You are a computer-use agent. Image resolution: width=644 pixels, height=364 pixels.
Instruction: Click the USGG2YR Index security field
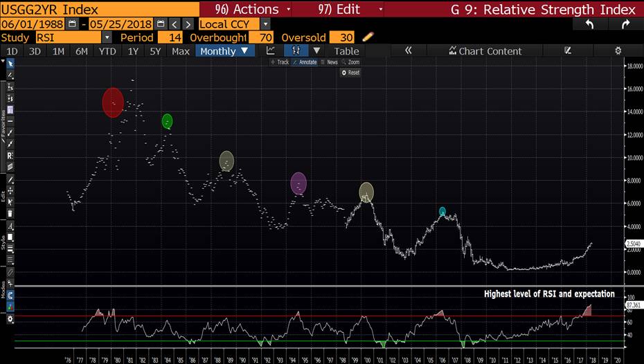coord(100,9)
